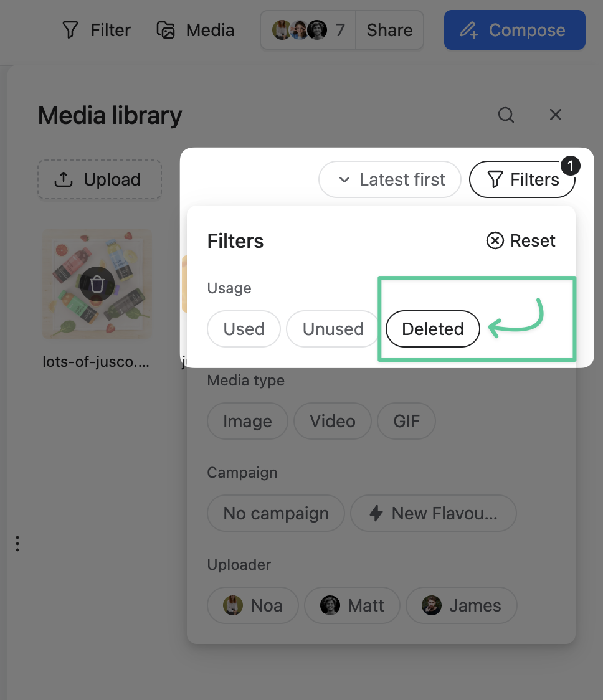The height and width of the screenshot is (700, 603).
Task: Toggle the Unused usage filter
Action: pos(333,329)
